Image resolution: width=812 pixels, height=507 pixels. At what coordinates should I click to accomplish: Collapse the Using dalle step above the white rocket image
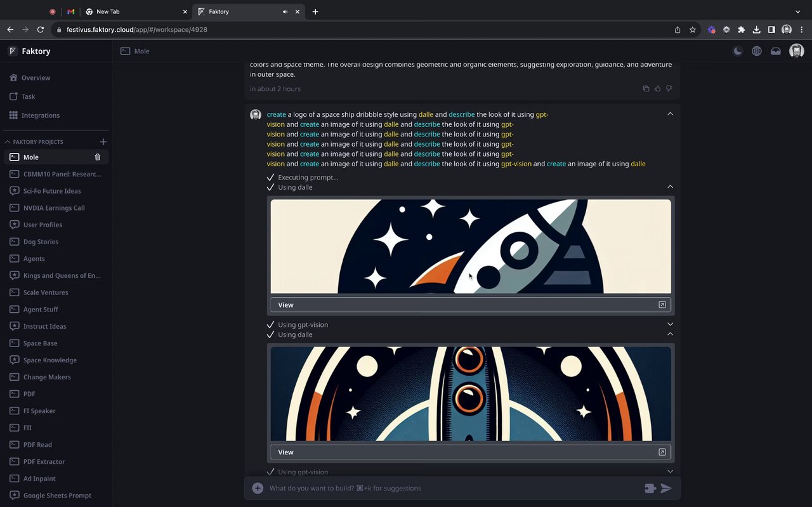click(x=670, y=187)
